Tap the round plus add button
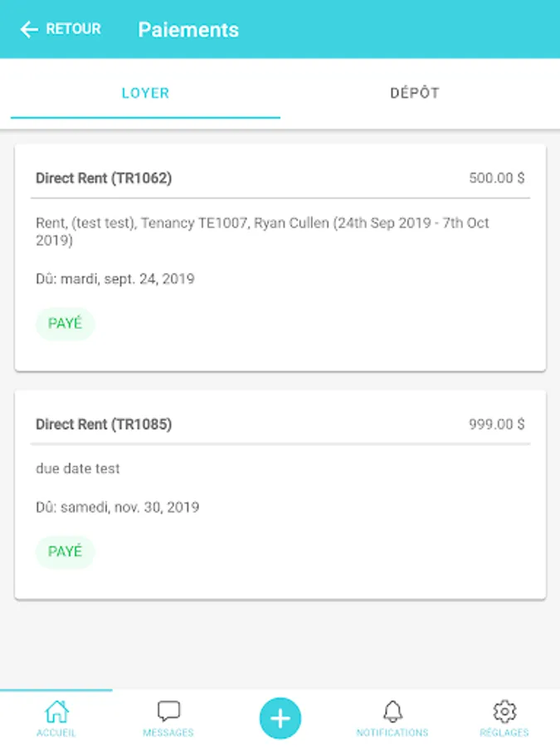The image size is (560, 747). [x=280, y=718]
